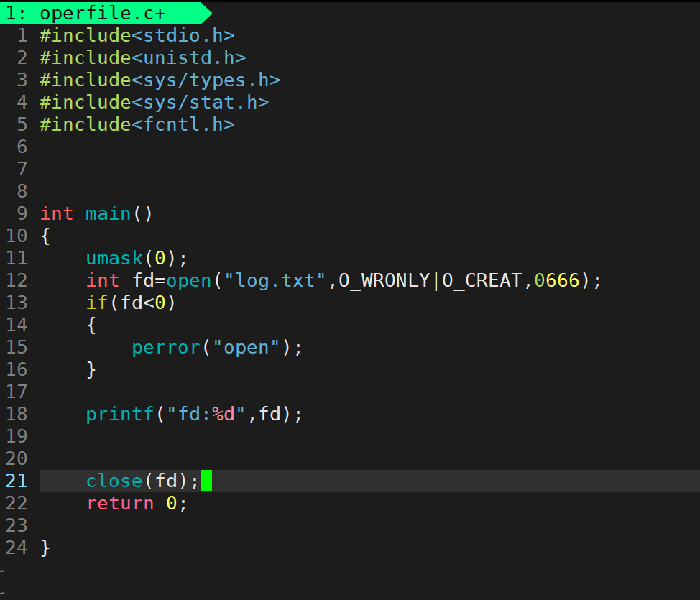The height and width of the screenshot is (600, 700).
Task: Click the green cursor block after close(fd);
Action: (206, 481)
